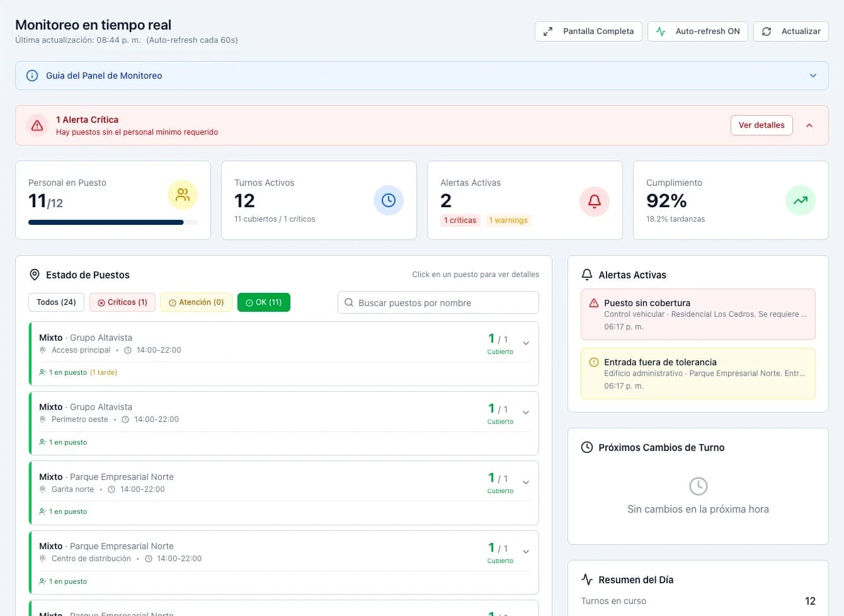
Task: Select the OK (11) filter
Action: tap(264, 302)
